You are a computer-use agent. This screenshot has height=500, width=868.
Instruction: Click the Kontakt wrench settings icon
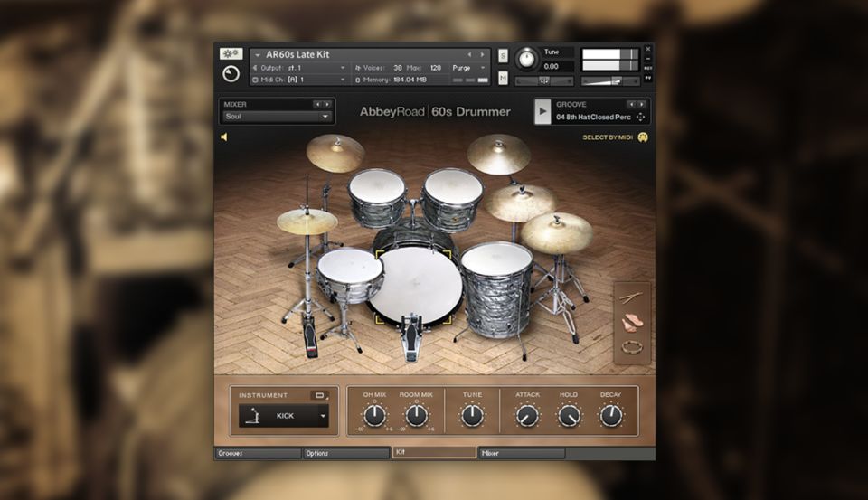click(231, 54)
